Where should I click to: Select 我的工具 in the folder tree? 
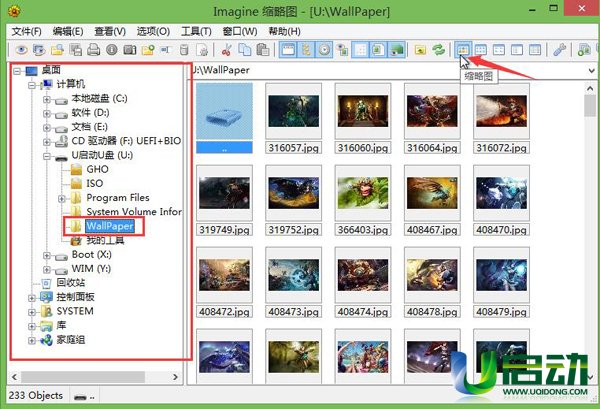pyautogui.click(x=105, y=241)
